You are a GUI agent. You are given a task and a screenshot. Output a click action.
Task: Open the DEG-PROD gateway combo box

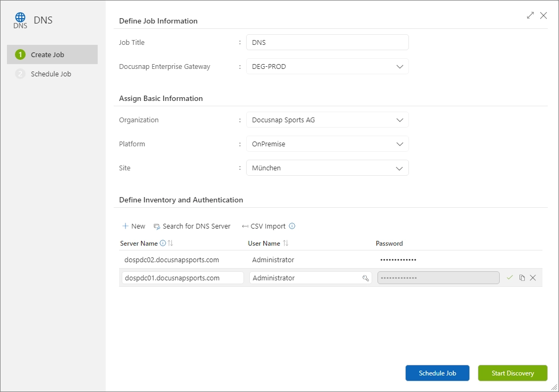pyautogui.click(x=327, y=66)
